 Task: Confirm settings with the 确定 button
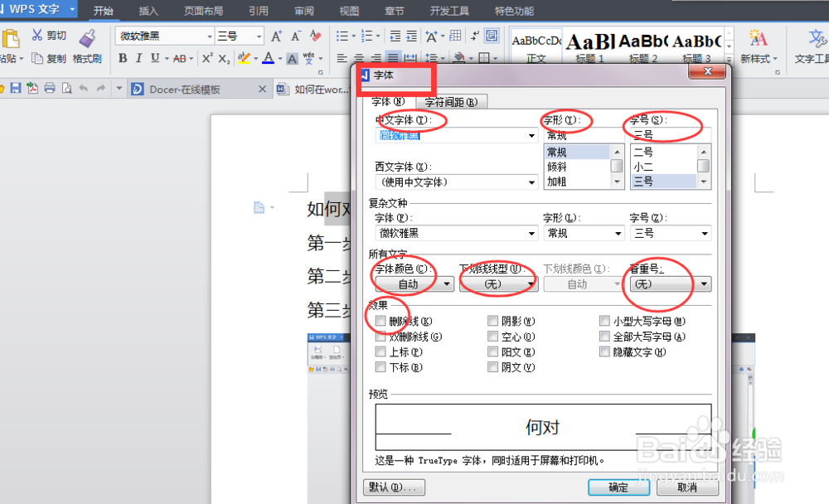[618, 487]
